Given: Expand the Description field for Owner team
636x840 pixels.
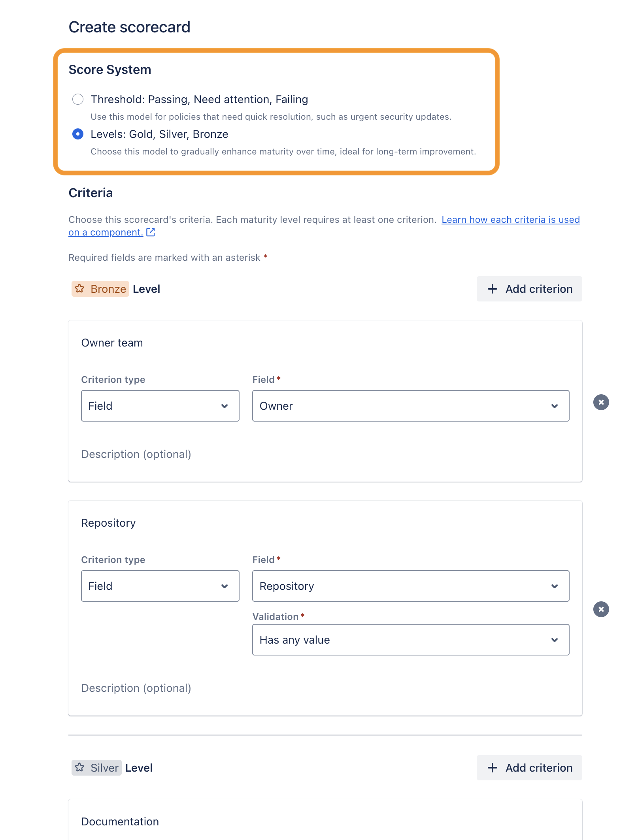Looking at the screenshot, I should [136, 454].
